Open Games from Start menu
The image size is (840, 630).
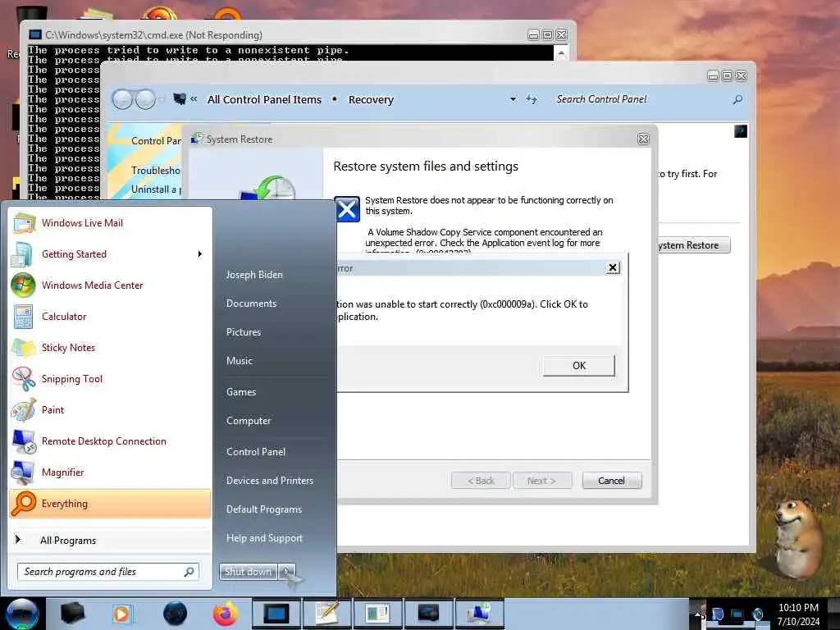pyautogui.click(x=241, y=392)
